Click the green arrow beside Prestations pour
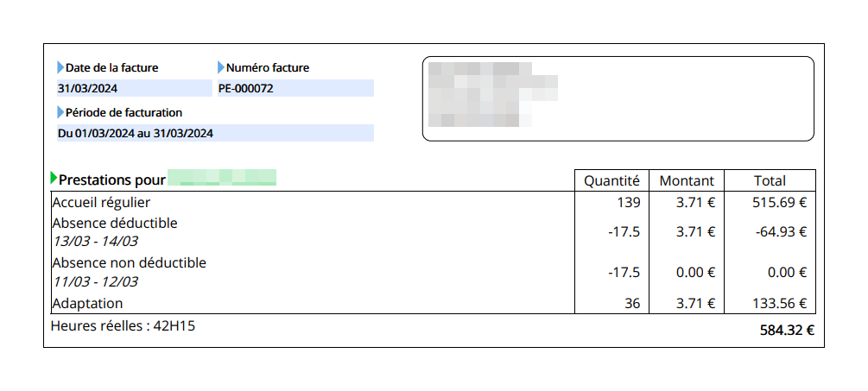Image resolution: width=868 pixels, height=391 pixels. [x=54, y=178]
